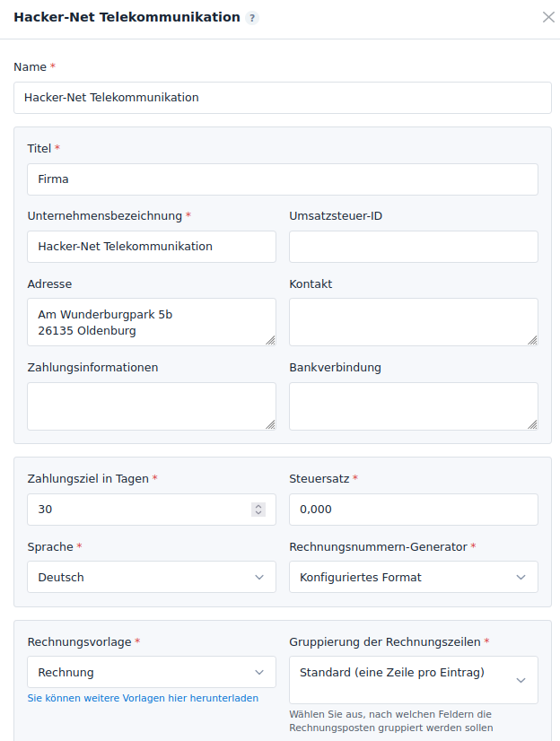Click the Zahlungsziel in Tagen stepper arrows
The width and height of the screenshot is (560, 741).
pos(258,510)
